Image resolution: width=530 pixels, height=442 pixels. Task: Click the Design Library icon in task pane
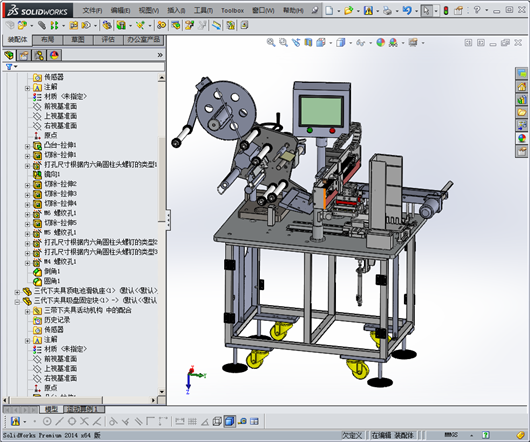coord(521,99)
